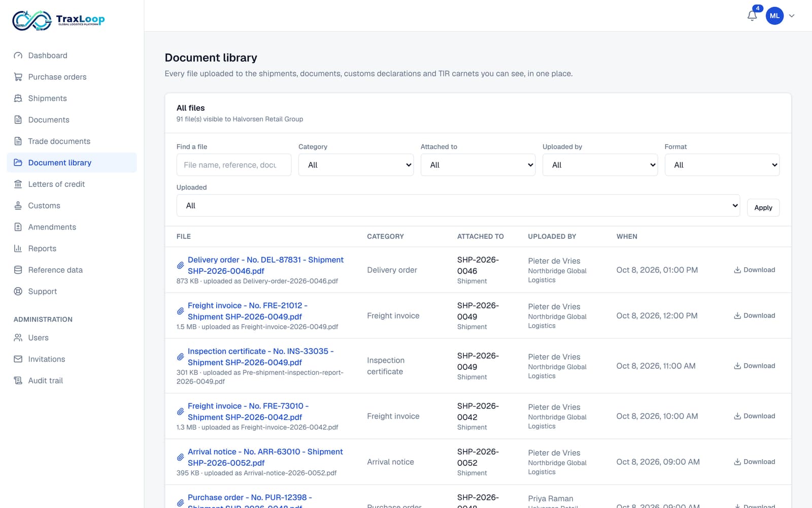Click the ML user avatar
Viewport: 812px width, 508px height.
point(774,16)
